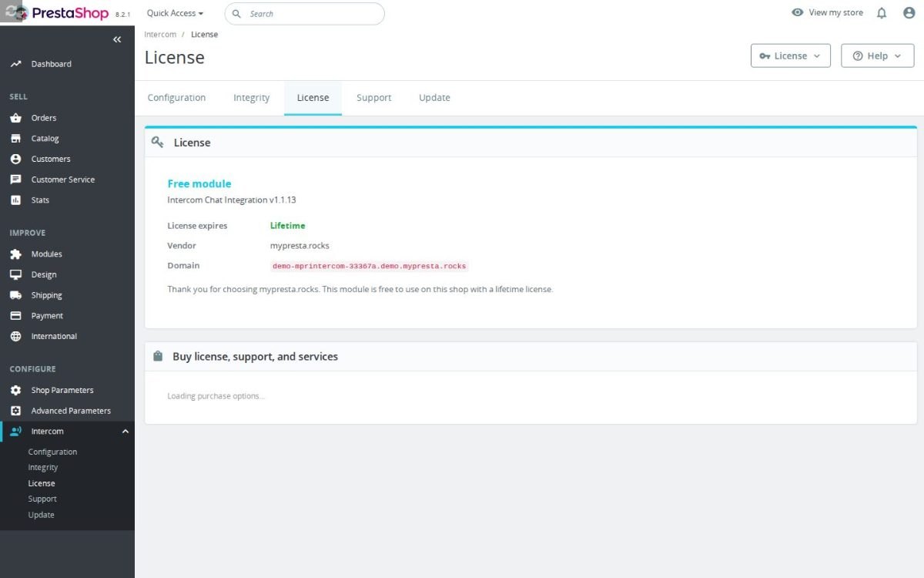The height and width of the screenshot is (578, 924).
Task: Click the demo-mprintercom domain code text
Action: (x=370, y=266)
